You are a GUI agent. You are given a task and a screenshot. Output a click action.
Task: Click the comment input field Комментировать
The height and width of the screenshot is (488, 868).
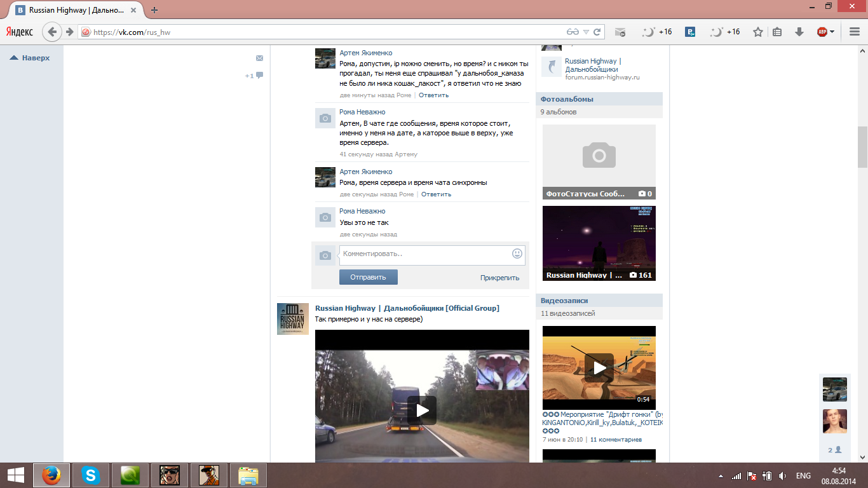pos(432,255)
